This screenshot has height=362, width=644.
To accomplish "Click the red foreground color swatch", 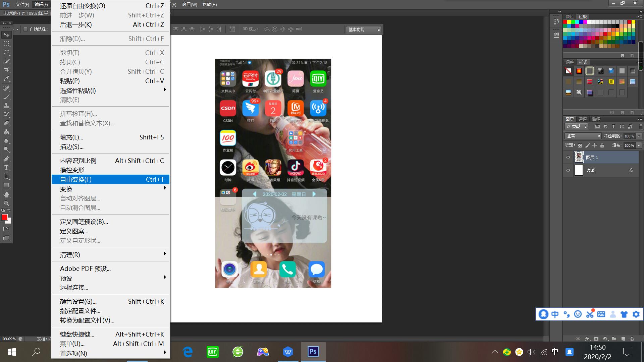I will (x=4, y=217).
